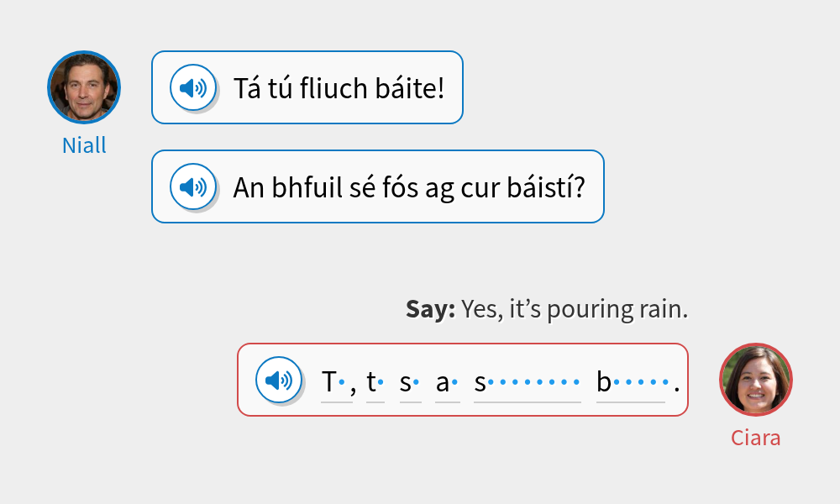Image resolution: width=840 pixels, height=504 pixels.
Task: Click the long blank starting with s
Action: (527, 383)
